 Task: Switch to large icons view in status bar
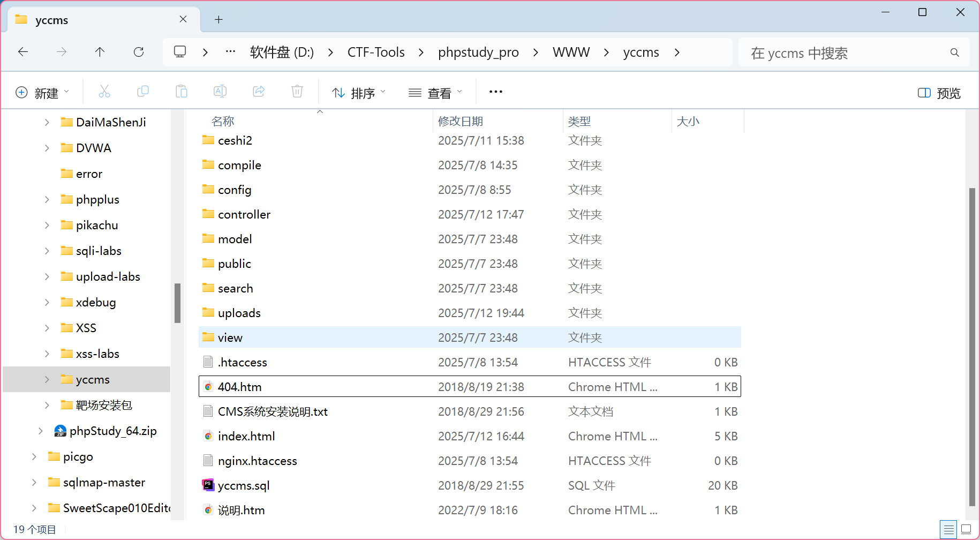pyautogui.click(x=966, y=529)
